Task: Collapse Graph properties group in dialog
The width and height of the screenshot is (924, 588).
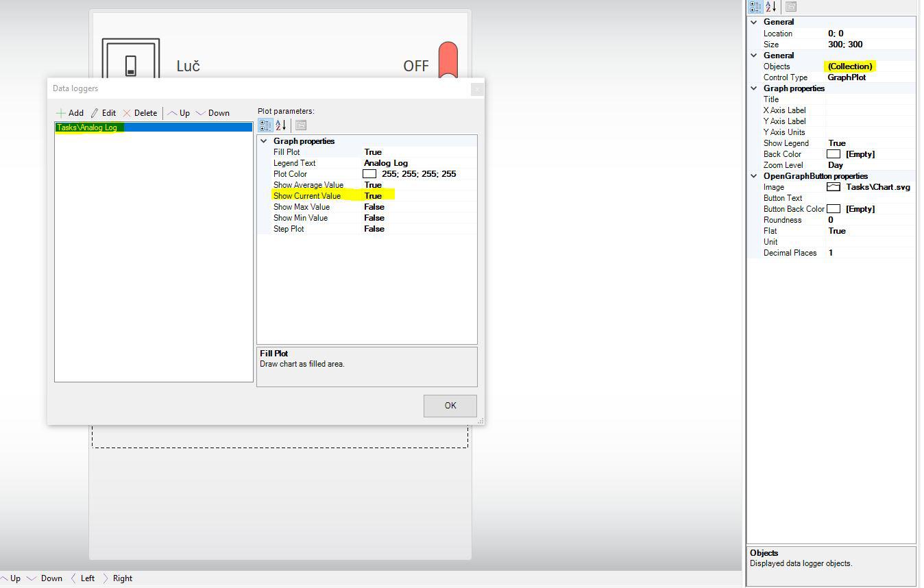Action: [x=263, y=141]
